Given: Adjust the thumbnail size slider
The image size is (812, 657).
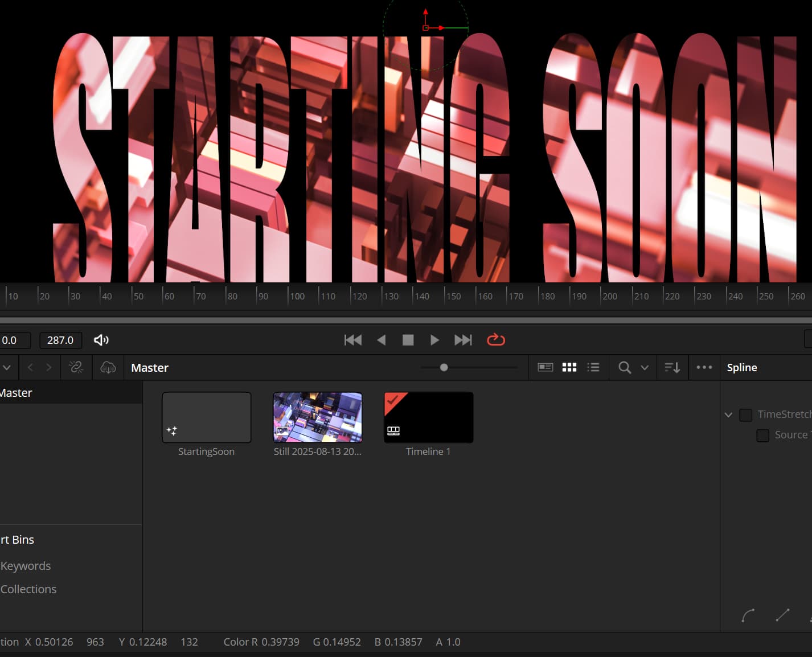Looking at the screenshot, I should (x=444, y=367).
